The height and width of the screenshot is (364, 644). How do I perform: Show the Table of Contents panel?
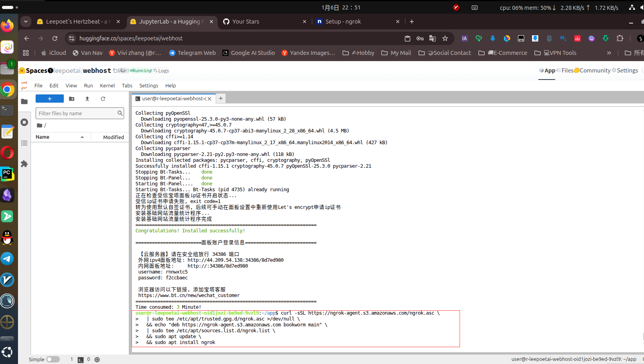pyautogui.click(x=24, y=143)
